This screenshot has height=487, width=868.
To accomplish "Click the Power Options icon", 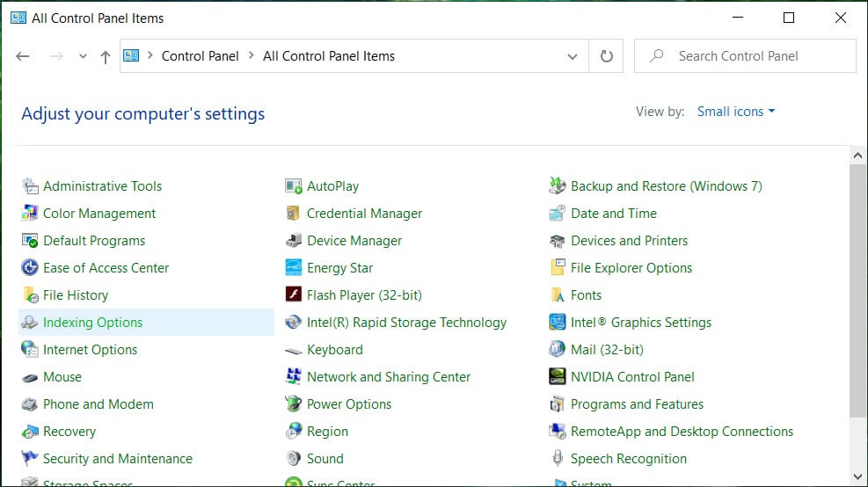I will click(294, 403).
